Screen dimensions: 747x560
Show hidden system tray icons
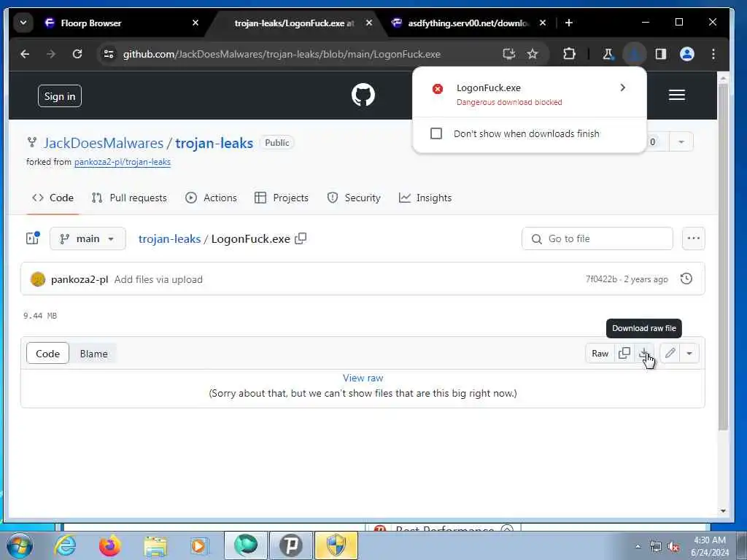[638, 547]
